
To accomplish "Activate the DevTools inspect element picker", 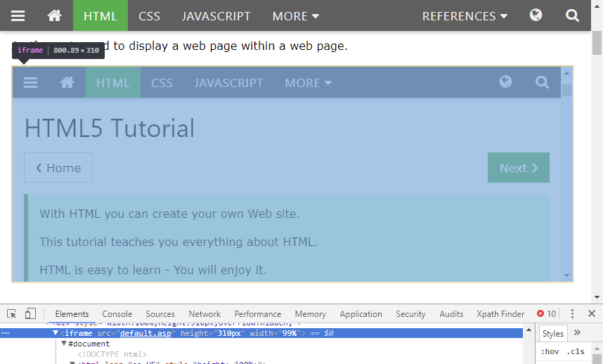I will [11, 313].
